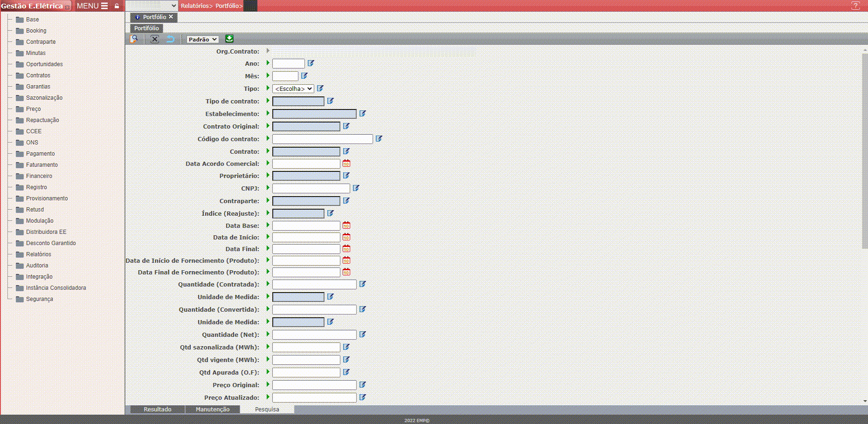Click the green download icon
This screenshot has width=868, height=424.
tap(229, 39)
